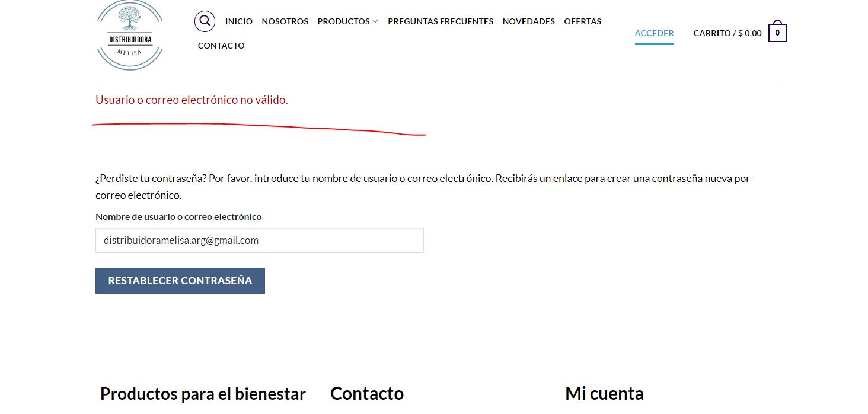868x414 pixels.
Task: Open the Ofertas menu item
Action: (x=583, y=21)
